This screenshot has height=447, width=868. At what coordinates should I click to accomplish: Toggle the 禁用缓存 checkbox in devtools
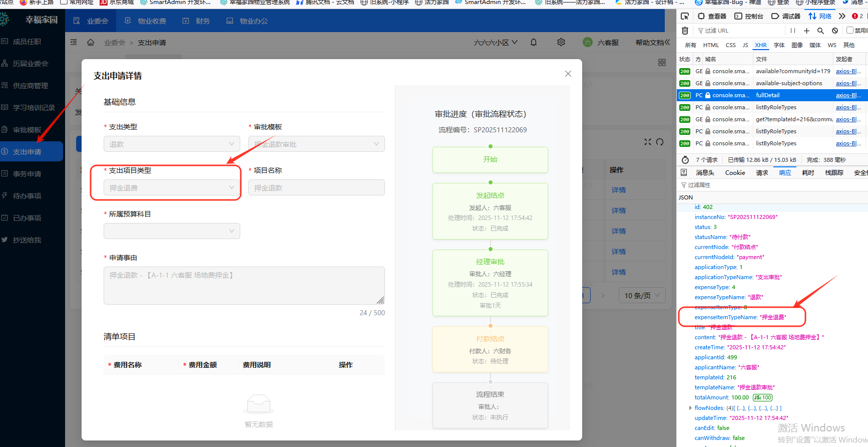(849, 30)
